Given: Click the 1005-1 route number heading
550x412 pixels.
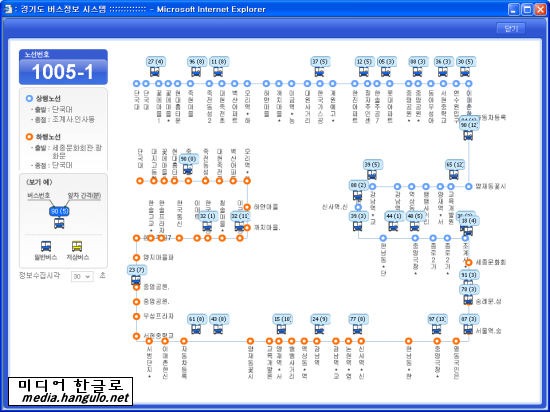Looking at the screenshot, I should [63, 72].
